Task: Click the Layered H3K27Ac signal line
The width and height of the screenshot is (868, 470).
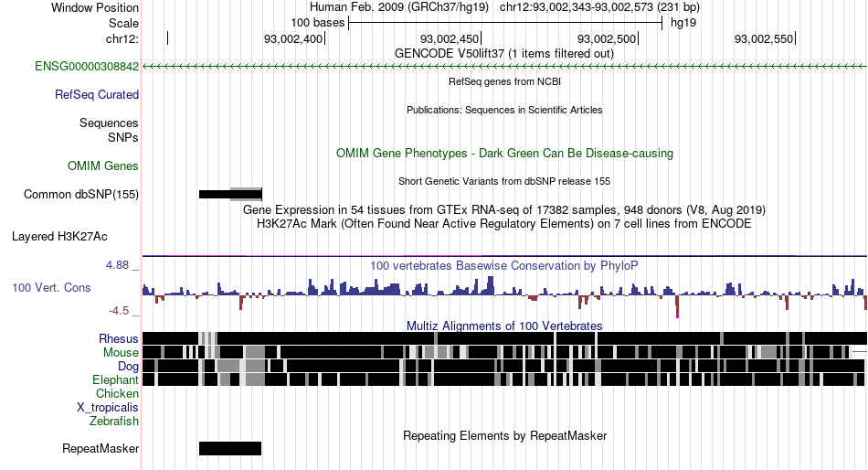Action: [x=504, y=256]
